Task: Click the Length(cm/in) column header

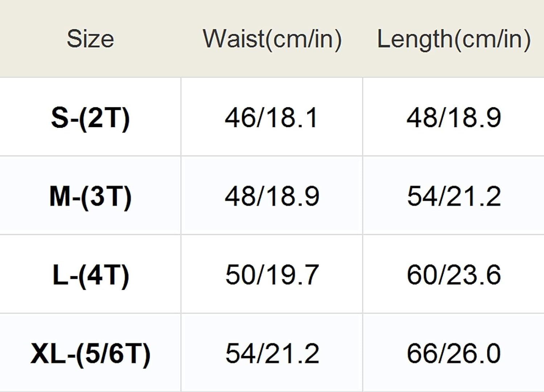Action: coord(454,39)
